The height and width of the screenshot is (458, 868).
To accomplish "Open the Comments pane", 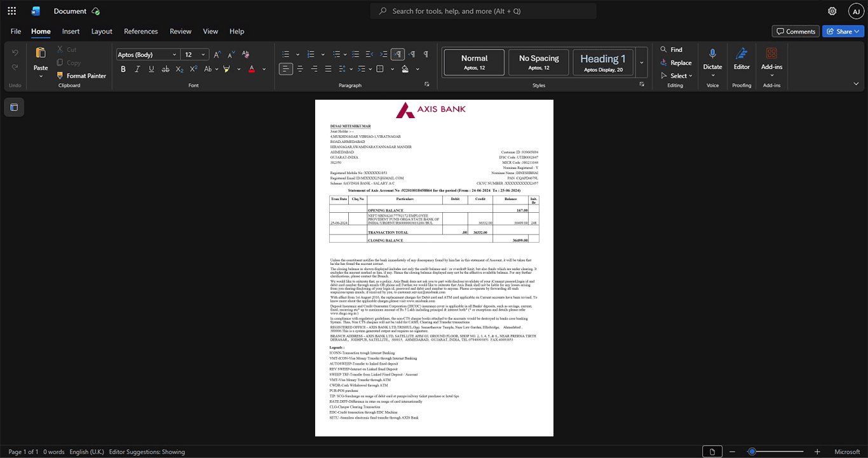I will [x=796, y=31].
